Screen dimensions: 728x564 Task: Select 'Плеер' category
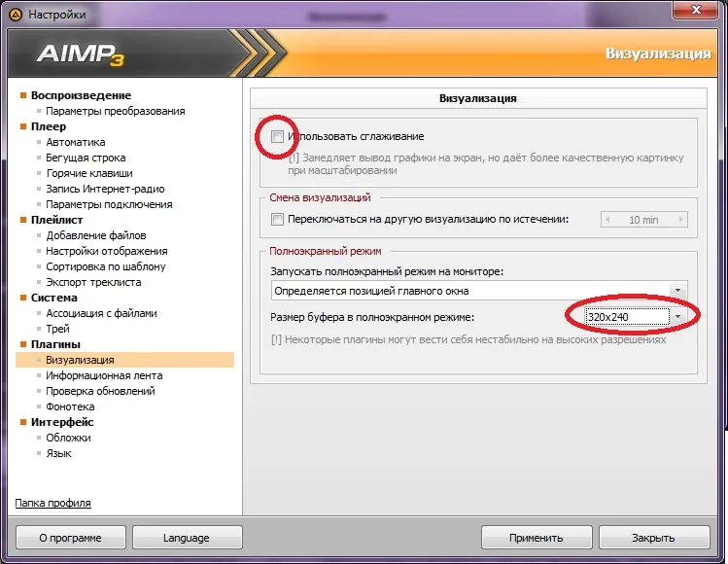tap(49, 126)
